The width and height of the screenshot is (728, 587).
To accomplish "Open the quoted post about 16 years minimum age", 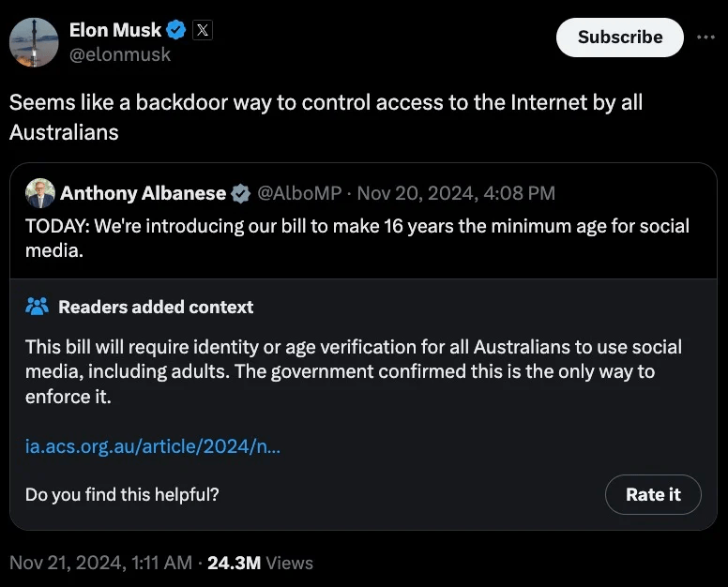I will [x=357, y=238].
